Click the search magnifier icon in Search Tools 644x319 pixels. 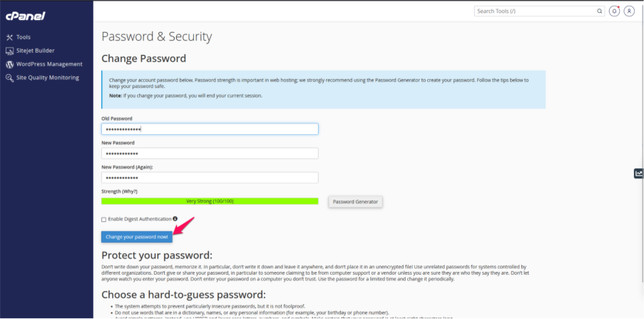click(x=599, y=11)
